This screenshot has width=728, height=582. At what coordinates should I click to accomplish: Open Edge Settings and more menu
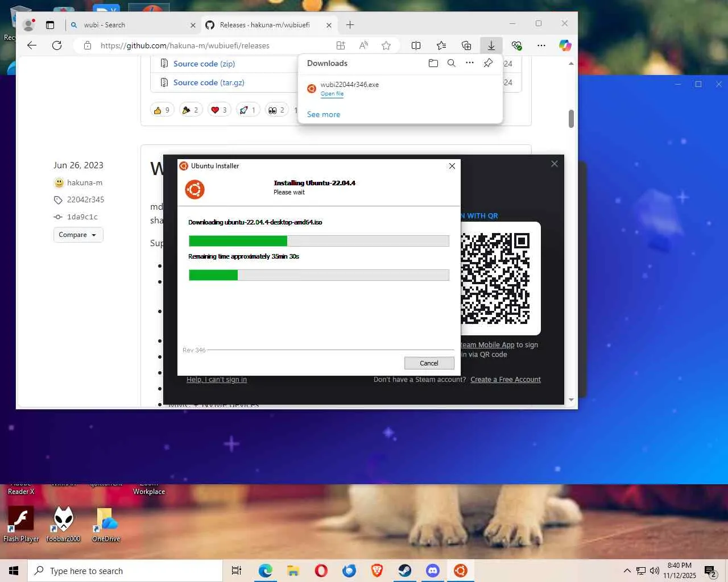pos(541,45)
